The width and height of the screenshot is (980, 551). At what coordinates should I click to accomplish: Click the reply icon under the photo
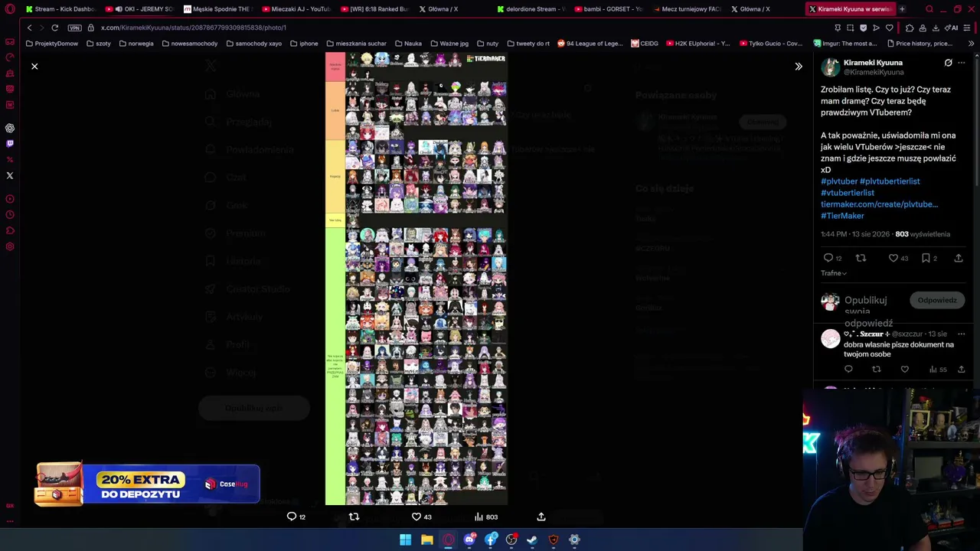click(x=292, y=517)
